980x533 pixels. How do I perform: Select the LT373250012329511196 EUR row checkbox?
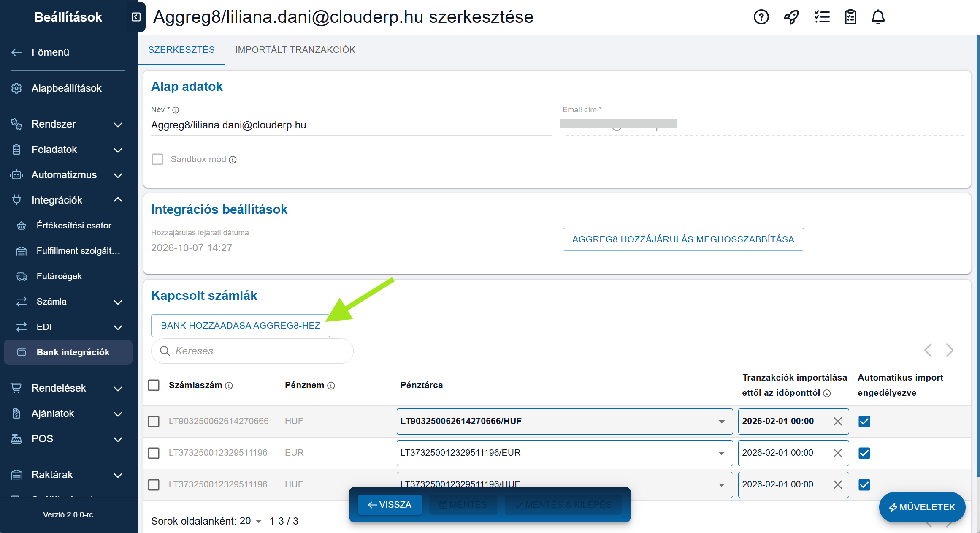154,453
